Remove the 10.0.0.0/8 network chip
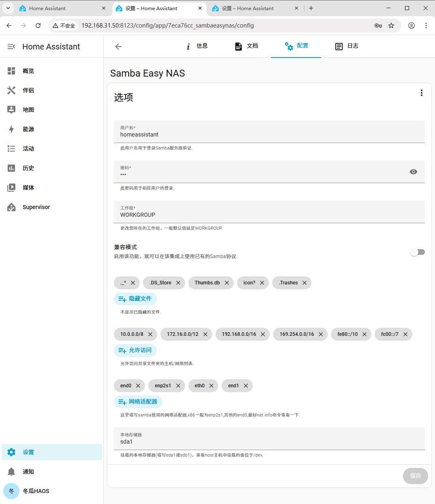The image size is (435, 504). click(150, 334)
